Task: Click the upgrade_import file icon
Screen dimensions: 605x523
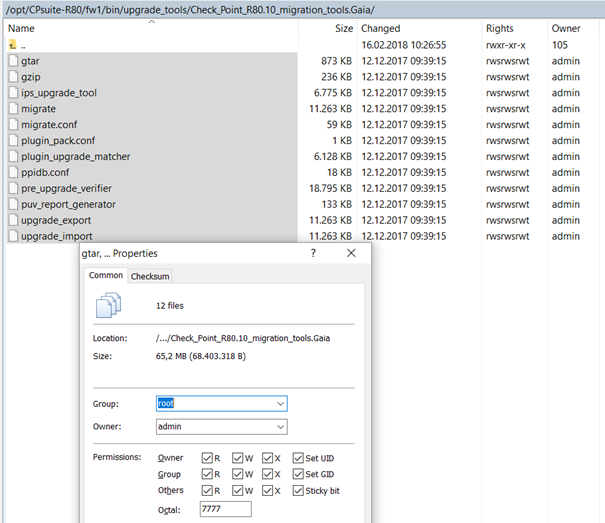Action: (x=14, y=236)
